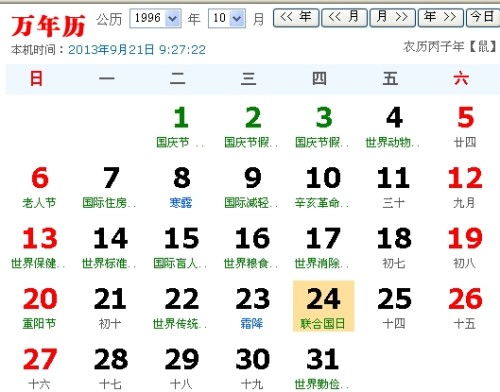Select October 8 寒露

click(181, 187)
